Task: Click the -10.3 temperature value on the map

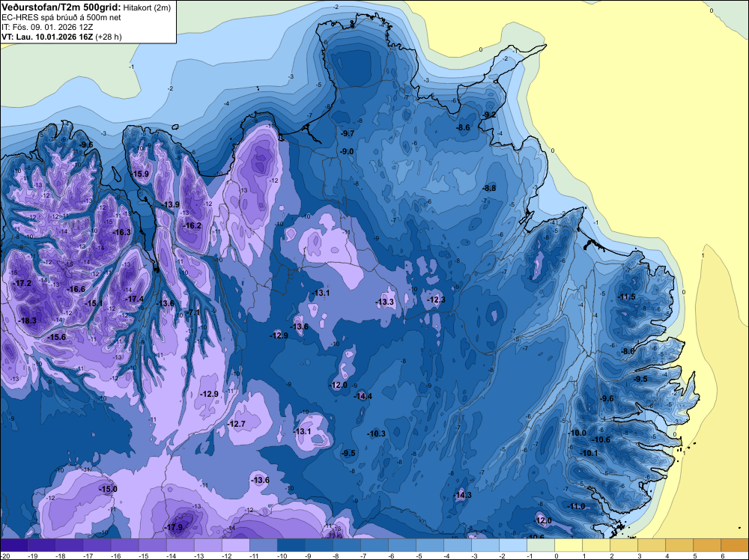Action: [377, 433]
